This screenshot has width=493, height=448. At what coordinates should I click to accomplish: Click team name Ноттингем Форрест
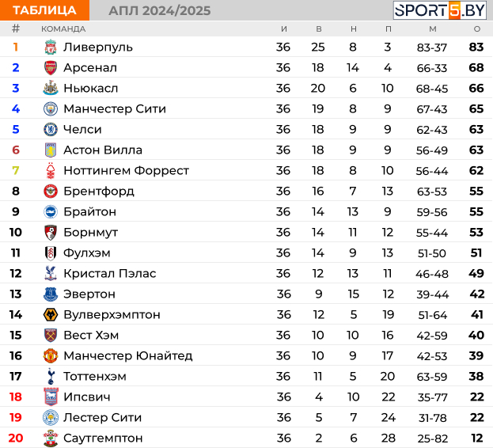(126, 170)
